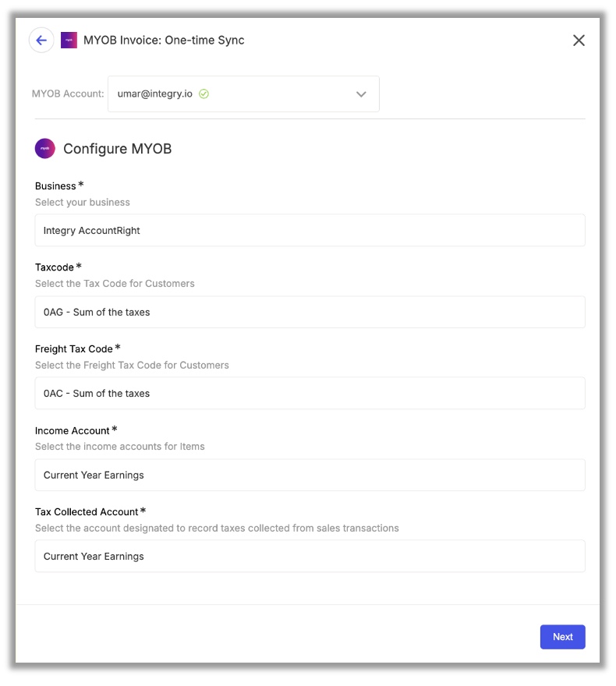
Task: Open the Taxcode field showing 0AG
Action: point(310,312)
